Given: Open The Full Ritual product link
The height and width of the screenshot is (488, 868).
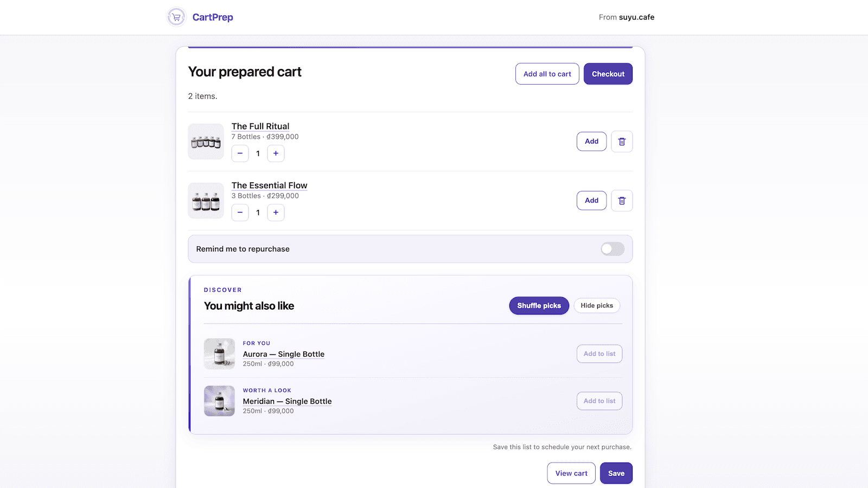Looking at the screenshot, I should (260, 126).
